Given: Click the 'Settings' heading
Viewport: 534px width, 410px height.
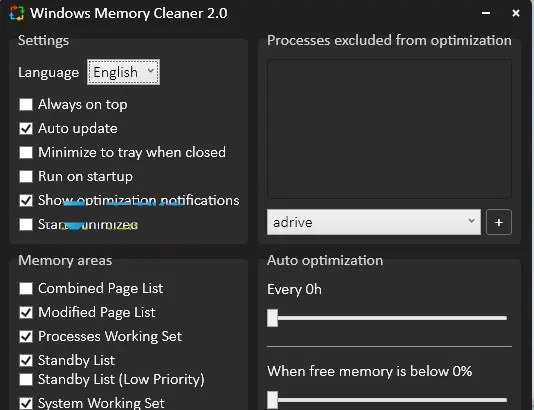Looking at the screenshot, I should point(44,41).
